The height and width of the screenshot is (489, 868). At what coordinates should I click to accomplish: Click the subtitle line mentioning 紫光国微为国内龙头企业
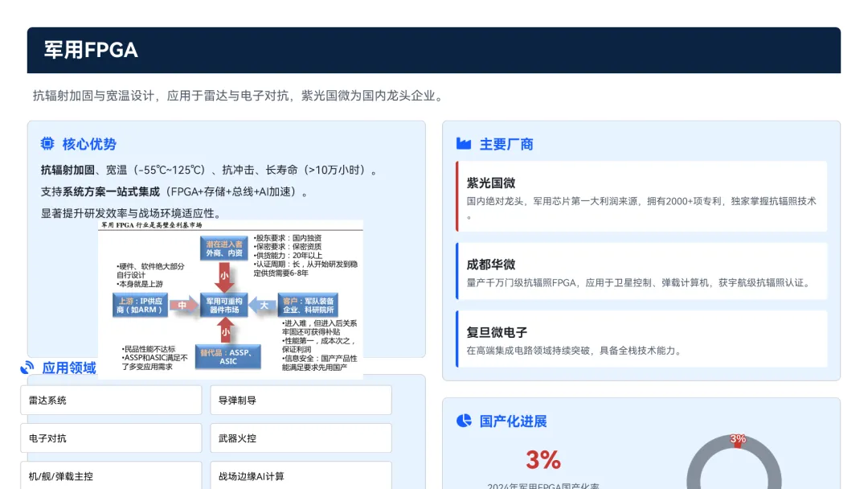240,96
